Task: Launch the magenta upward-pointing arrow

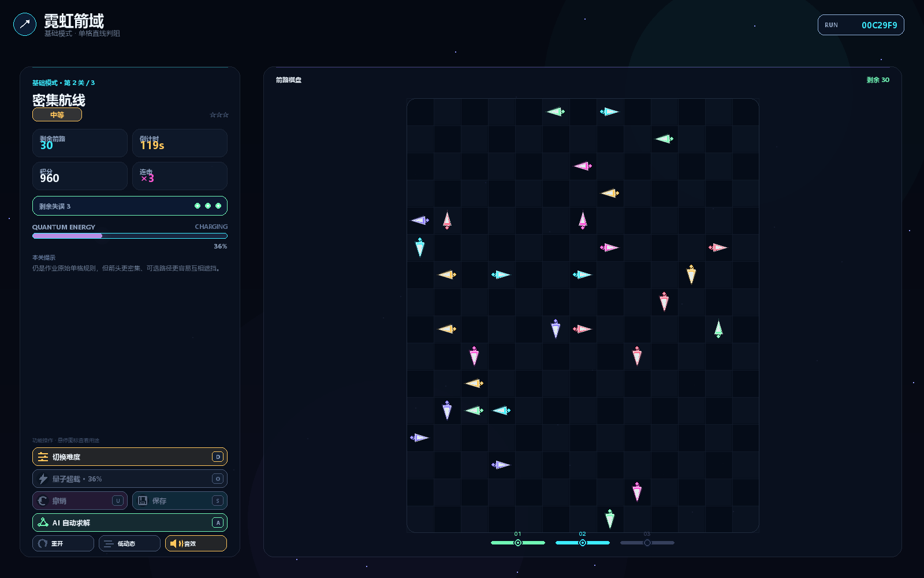Action: (583, 220)
